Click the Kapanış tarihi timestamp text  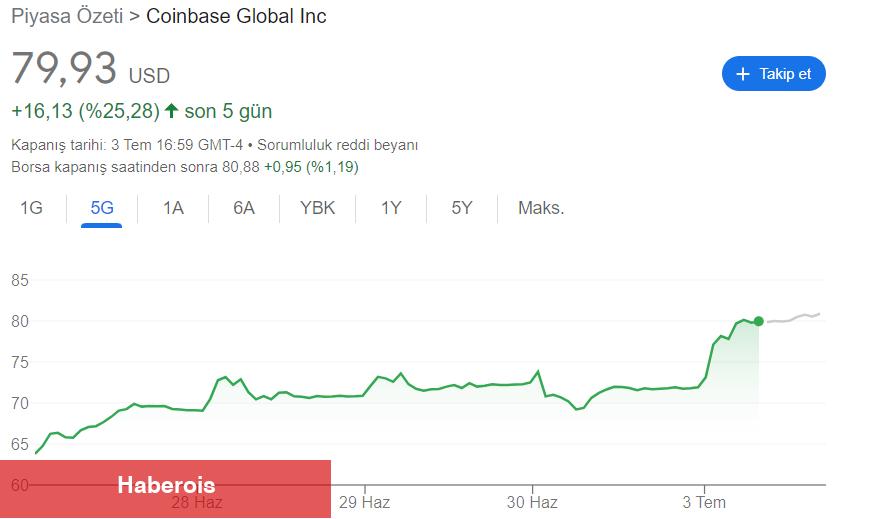(127, 145)
